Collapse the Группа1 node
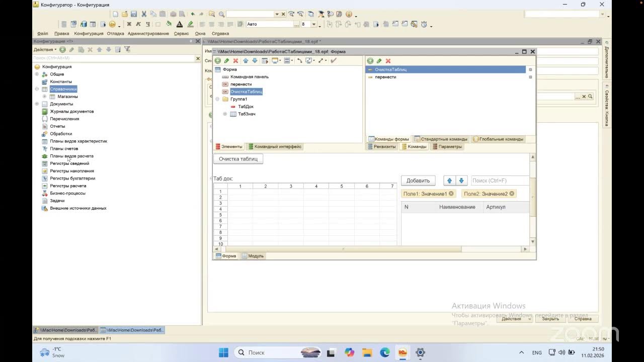This screenshot has height=362, width=644. [x=217, y=99]
